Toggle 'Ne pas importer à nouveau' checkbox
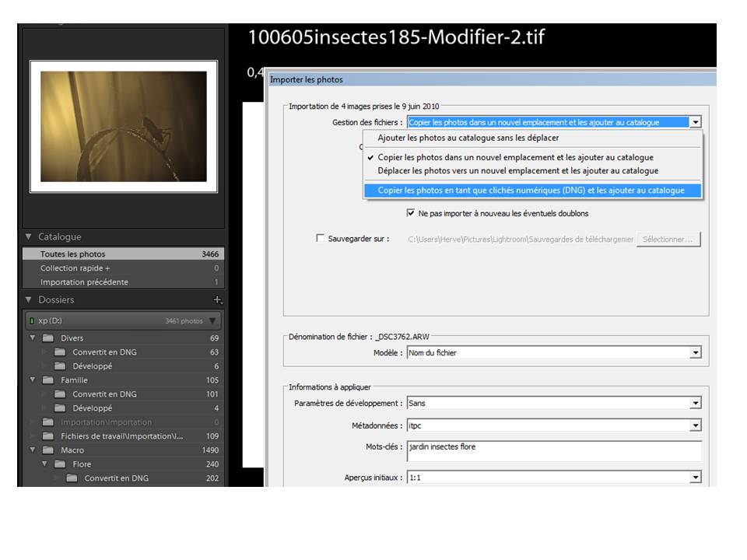 [x=411, y=213]
